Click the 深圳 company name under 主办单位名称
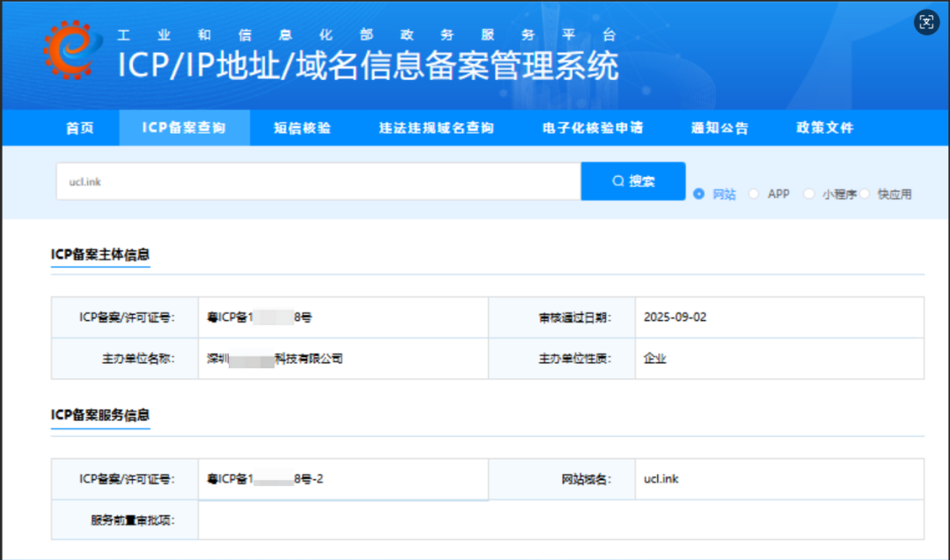The height and width of the screenshot is (560, 950). 274,359
